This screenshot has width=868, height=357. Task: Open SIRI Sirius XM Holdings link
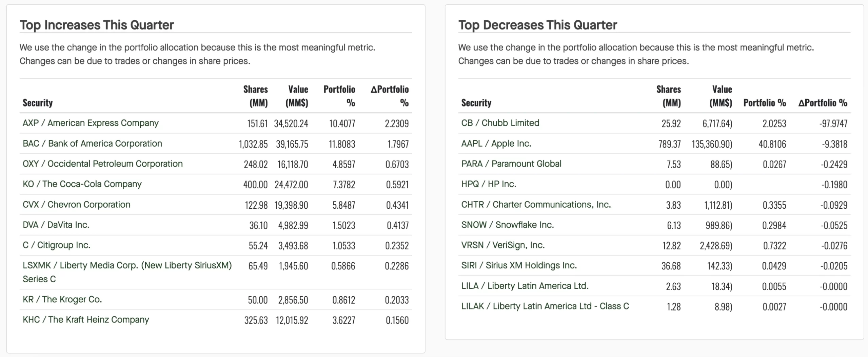point(519,265)
